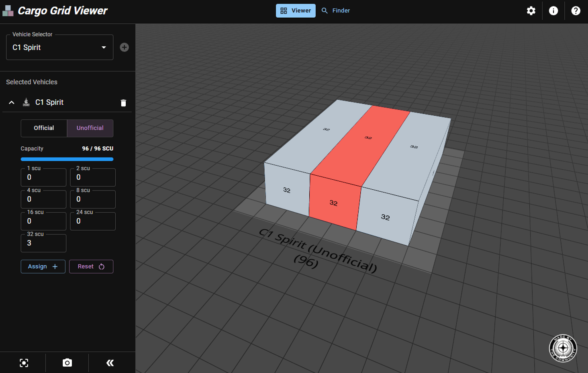Click the blue capacity progress bar
The height and width of the screenshot is (373, 588).
coord(67,159)
